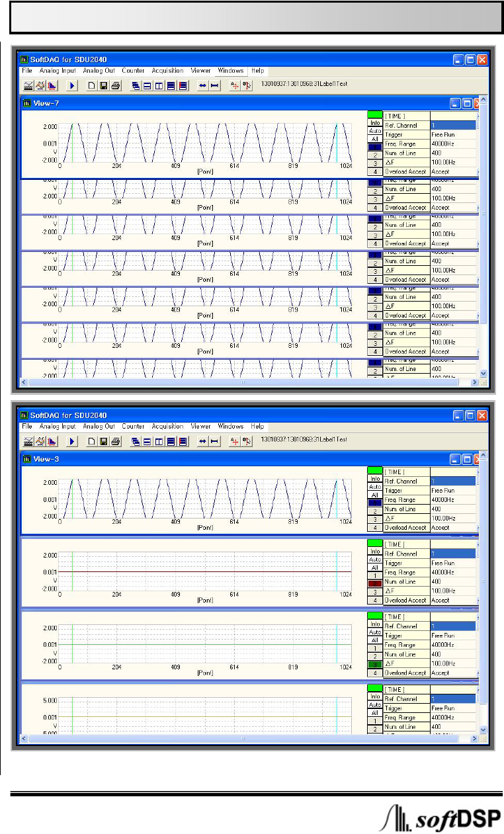This screenshot has height=834, width=504.
Task: Open the Viewer menu in the View-3 window
Action: [x=201, y=427]
